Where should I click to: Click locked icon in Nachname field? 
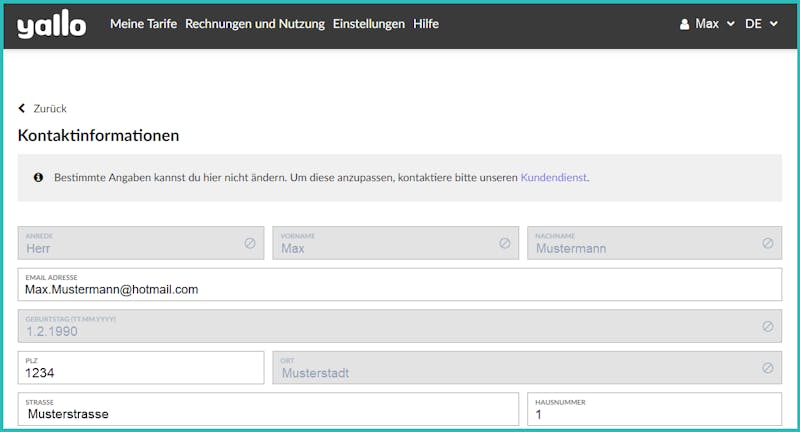tap(768, 243)
